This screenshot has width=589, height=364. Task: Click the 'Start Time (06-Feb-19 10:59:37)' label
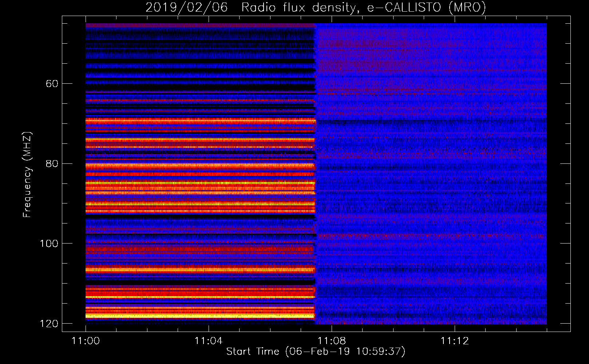(316, 352)
